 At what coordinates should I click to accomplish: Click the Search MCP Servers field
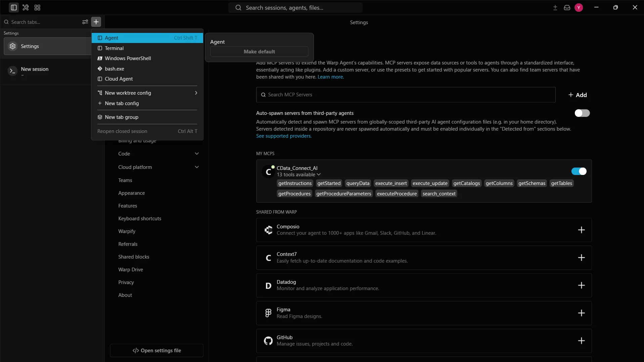[x=406, y=95]
